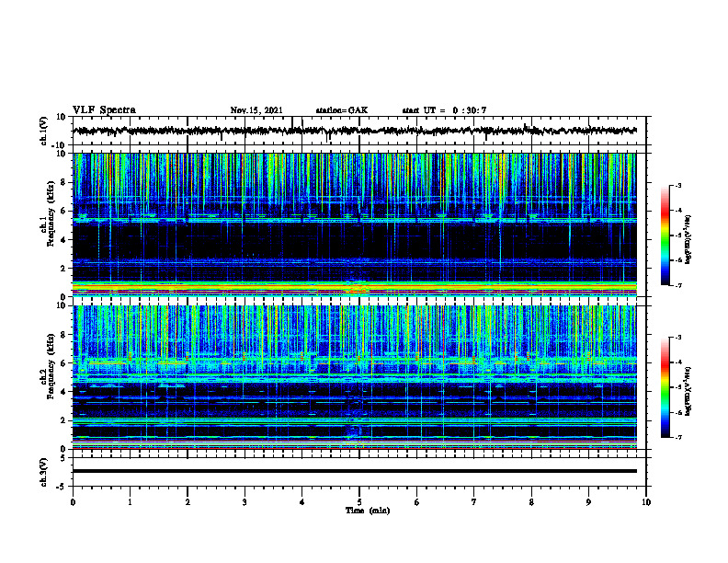Click the -3 tick on ch.1 color bar
728x563 pixels.
[x=678, y=185]
